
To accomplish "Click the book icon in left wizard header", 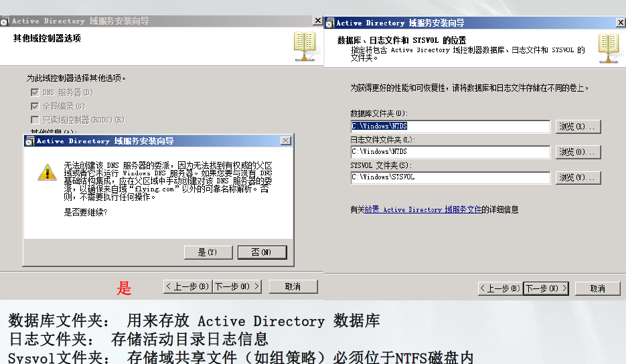I will (x=305, y=46).
